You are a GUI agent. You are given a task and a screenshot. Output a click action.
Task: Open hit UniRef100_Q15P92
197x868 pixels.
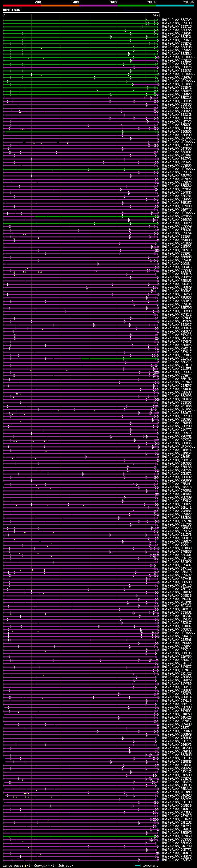pos(177,247)
